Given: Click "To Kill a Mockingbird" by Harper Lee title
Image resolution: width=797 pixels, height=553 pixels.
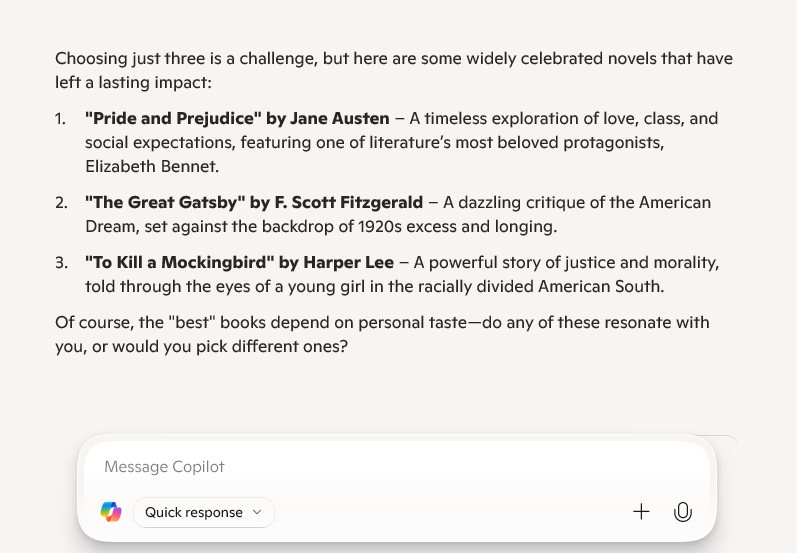Looking at the screenshot, I should (x=240, y=262).
